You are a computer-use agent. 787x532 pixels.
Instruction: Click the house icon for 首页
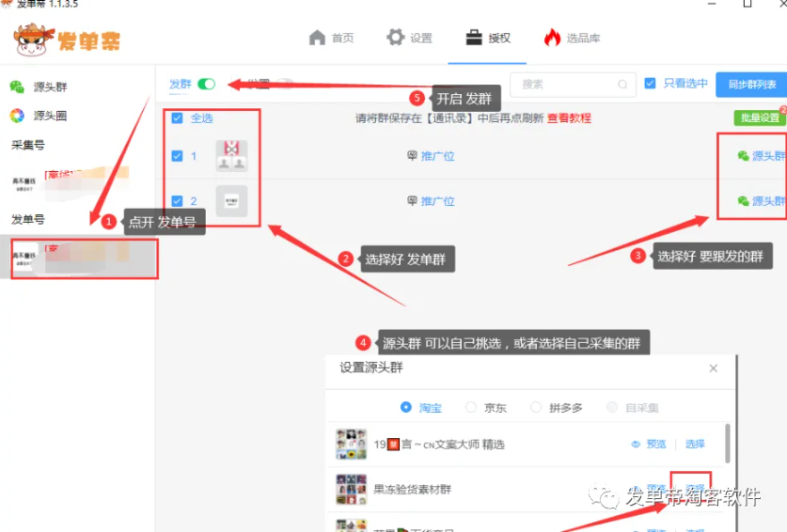pyautogui.click(x=317, y=38)
